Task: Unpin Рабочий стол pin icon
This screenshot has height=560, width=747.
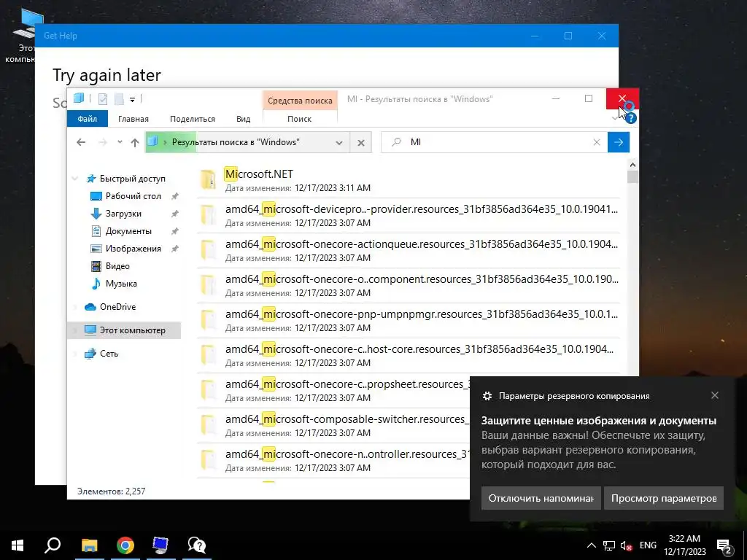Action: point(175,195)
